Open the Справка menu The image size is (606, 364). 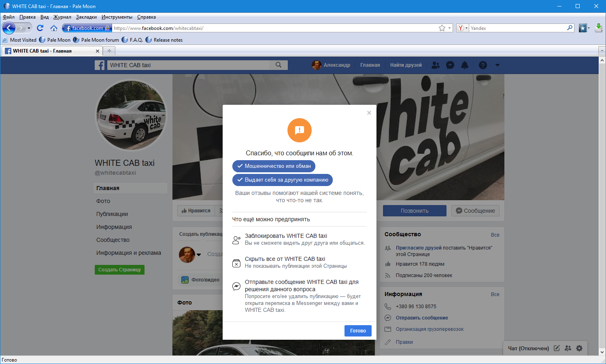click(147, 17)
